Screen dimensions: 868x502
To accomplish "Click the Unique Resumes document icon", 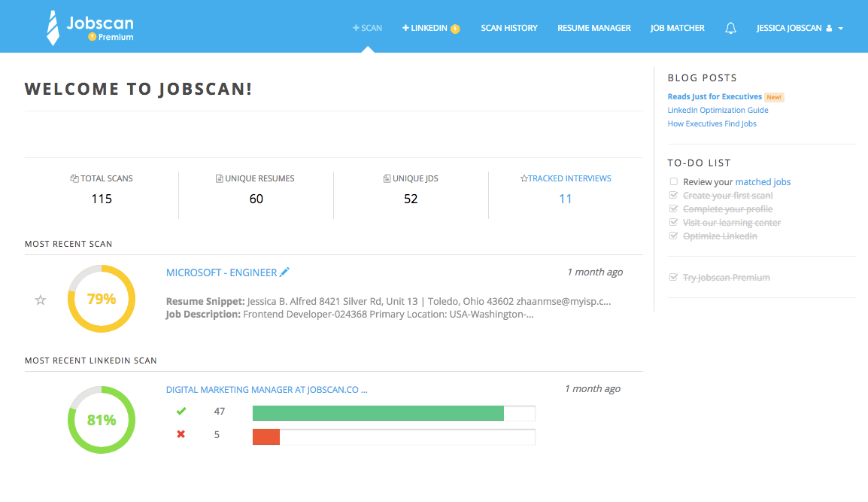I will coord(219,178).
